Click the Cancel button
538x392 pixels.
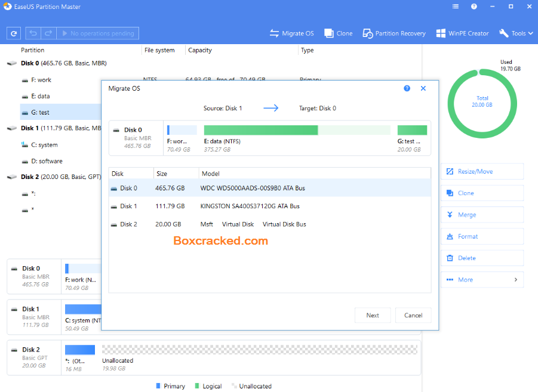tap(413, 315)
